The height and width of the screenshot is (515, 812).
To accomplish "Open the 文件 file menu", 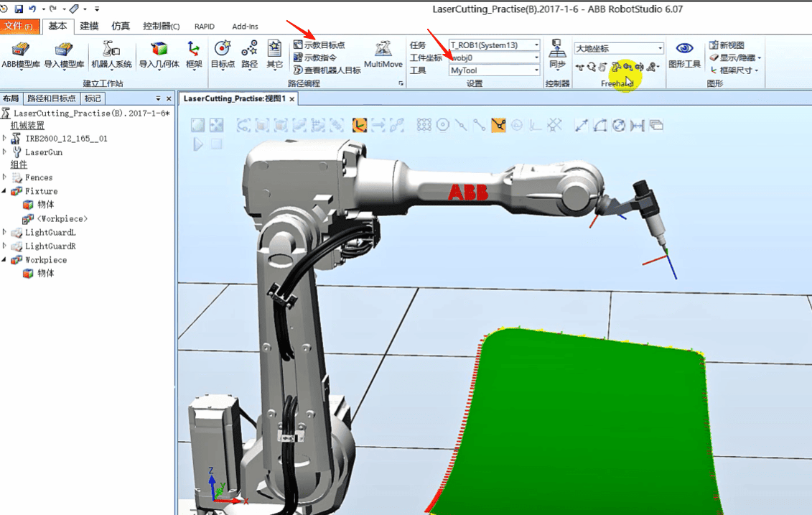I will point(19,26).
